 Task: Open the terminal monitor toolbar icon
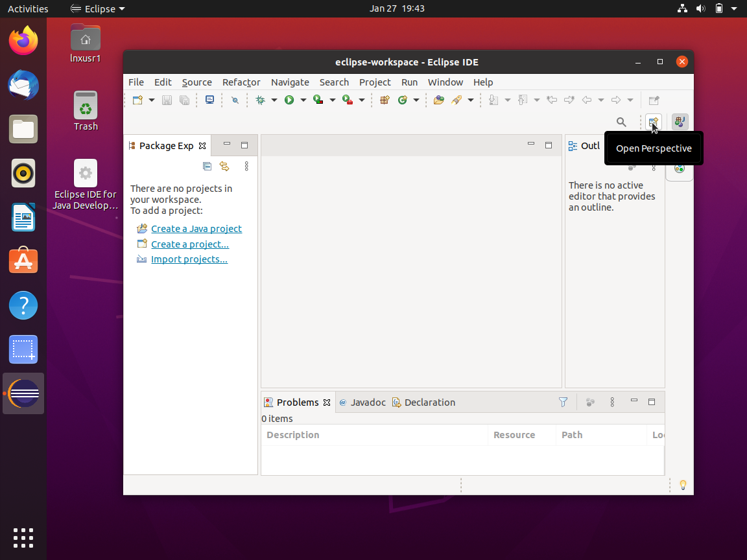click(x=209, y=100)
